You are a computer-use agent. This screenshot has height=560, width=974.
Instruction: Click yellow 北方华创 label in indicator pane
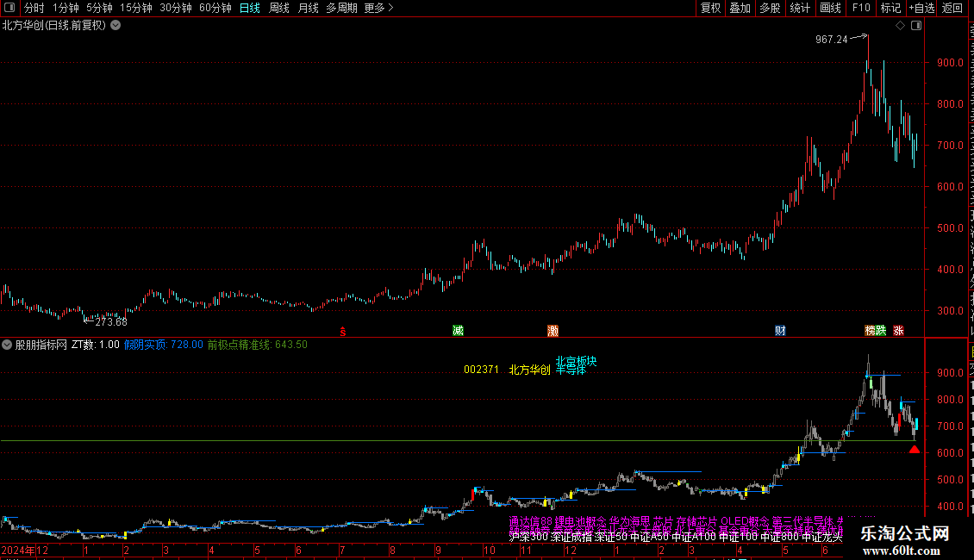pos(530,370)
